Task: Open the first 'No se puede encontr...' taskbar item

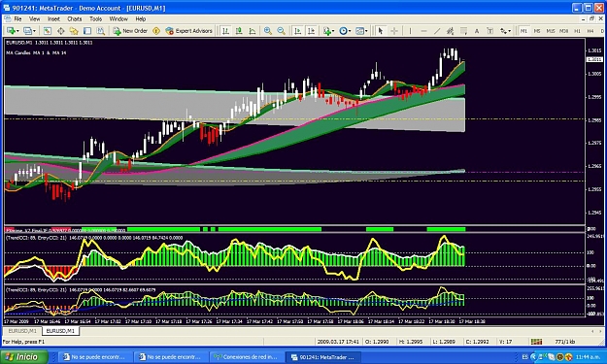Action: coord(94,357)
